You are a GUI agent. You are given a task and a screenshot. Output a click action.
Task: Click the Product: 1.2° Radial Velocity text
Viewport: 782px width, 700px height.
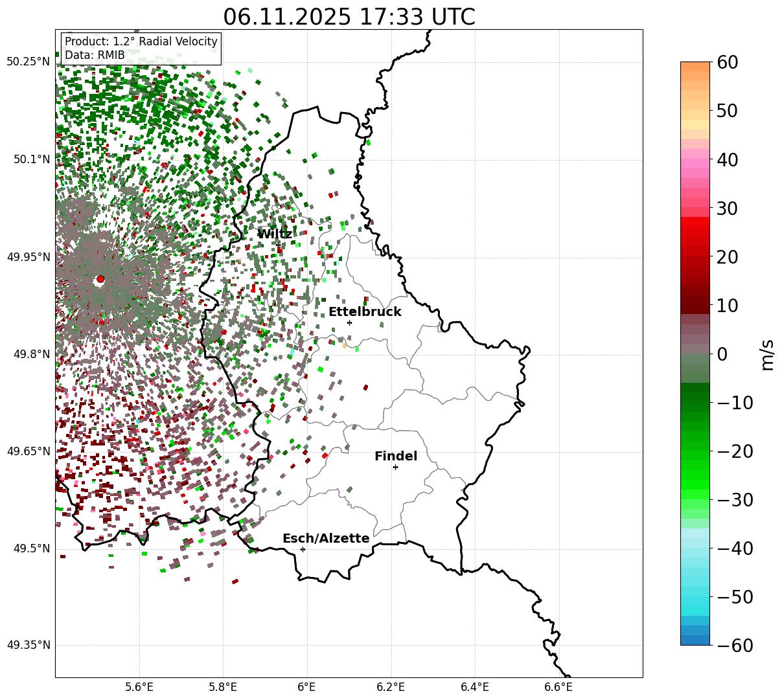click(x=141, y=41)
